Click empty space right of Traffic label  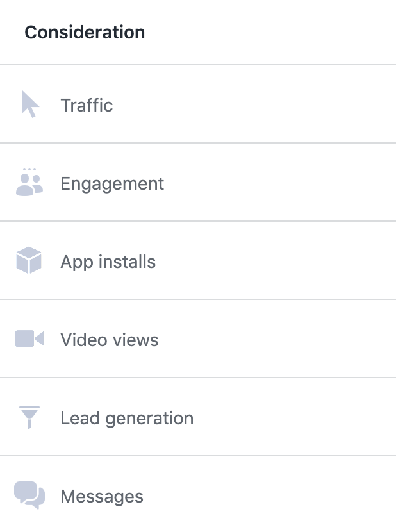pyautogui.click(x=269, y=105)
